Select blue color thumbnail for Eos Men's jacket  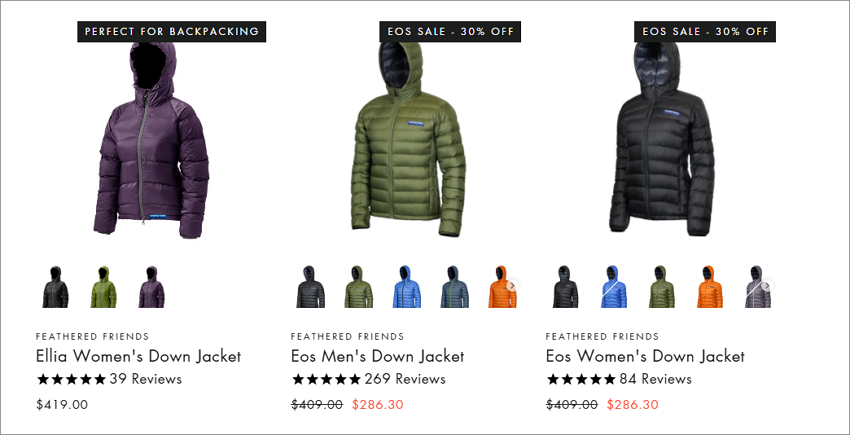(406, 287)
